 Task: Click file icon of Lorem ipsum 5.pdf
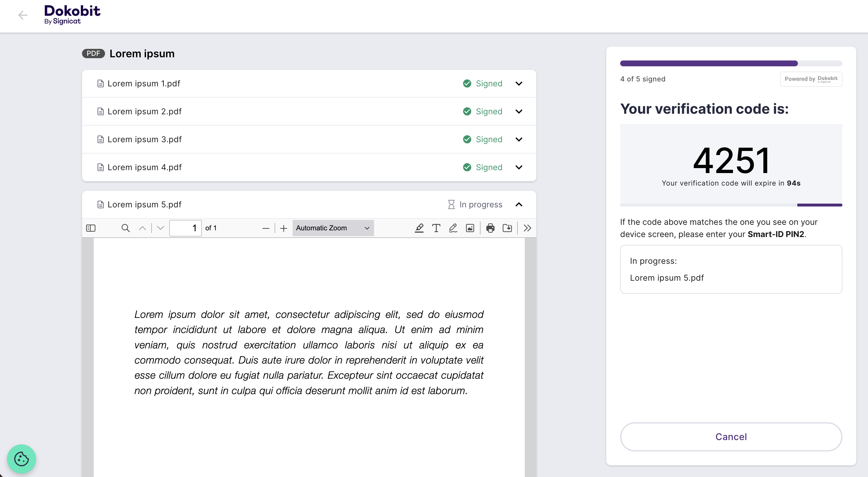tap(100, 204)
